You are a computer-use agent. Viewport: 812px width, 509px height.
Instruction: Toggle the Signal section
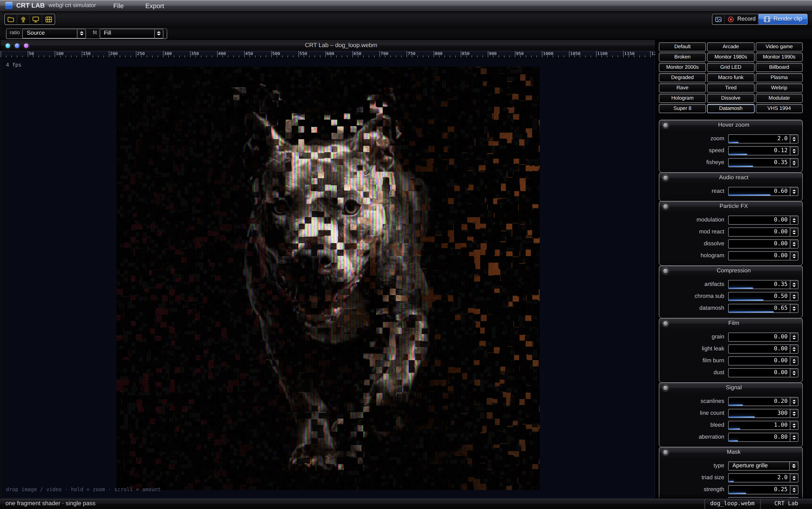(666, 388)
